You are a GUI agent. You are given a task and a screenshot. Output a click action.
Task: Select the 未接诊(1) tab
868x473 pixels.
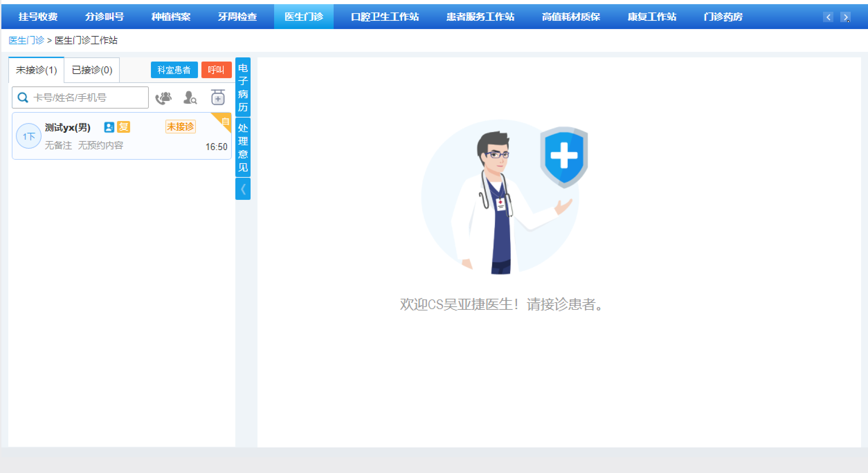pyautogui.click(x=36, y=70)
